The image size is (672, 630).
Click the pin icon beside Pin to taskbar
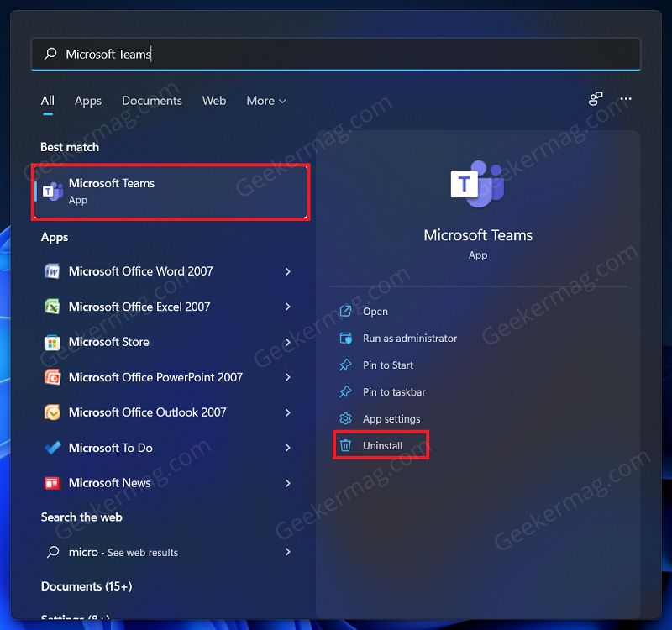[x=345, y=391]
